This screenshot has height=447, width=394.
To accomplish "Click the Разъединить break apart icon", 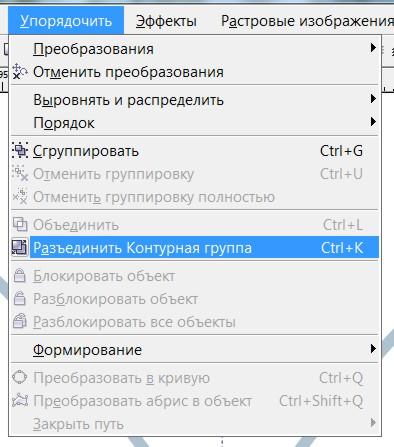I will (19, 248).
